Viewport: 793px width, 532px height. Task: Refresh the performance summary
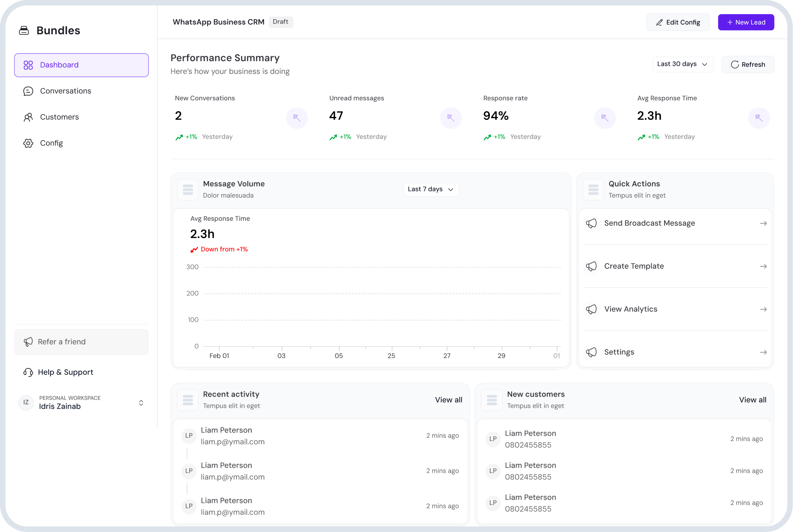coord(748,64)
